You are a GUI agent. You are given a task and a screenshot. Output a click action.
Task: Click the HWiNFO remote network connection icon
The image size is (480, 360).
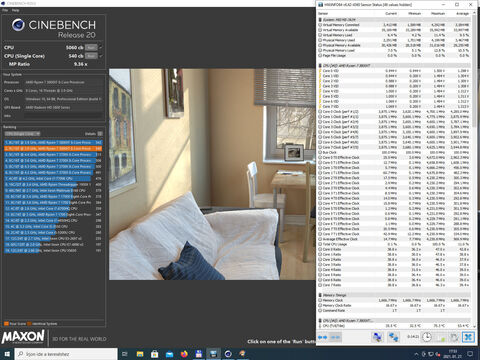point(378,337)
